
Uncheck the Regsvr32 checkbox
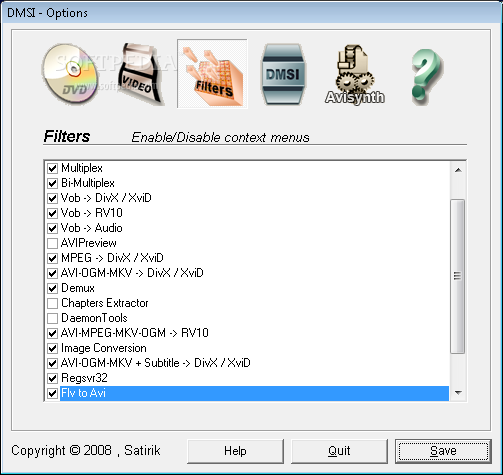52,378
